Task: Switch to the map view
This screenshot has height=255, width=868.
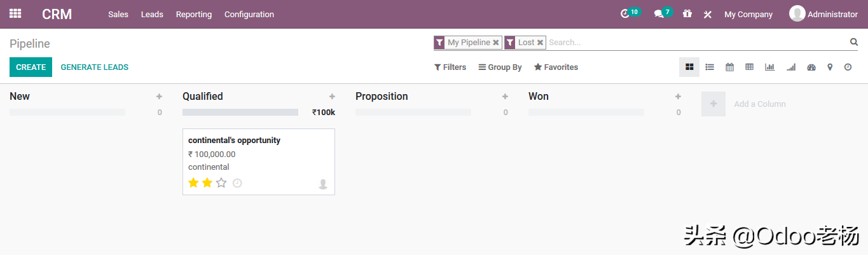Action: pyautogui.click(x=830, y=67)
